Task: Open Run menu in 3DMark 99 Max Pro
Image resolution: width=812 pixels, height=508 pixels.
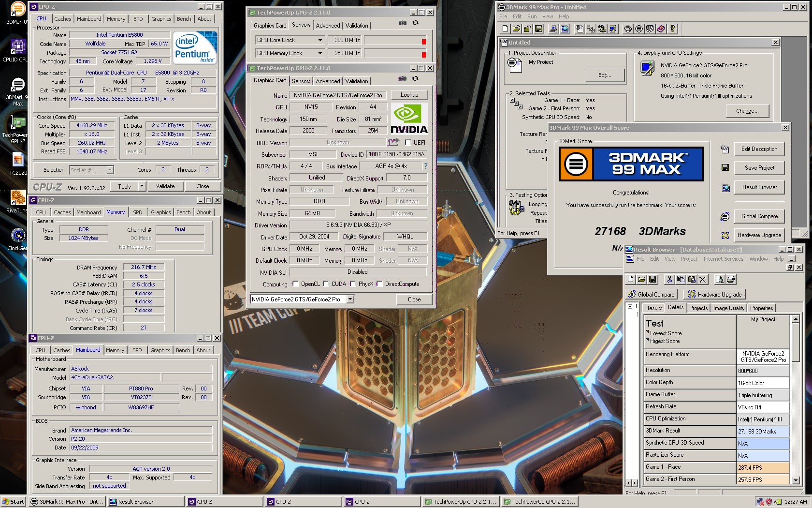Action: click(x=532, y=16)
